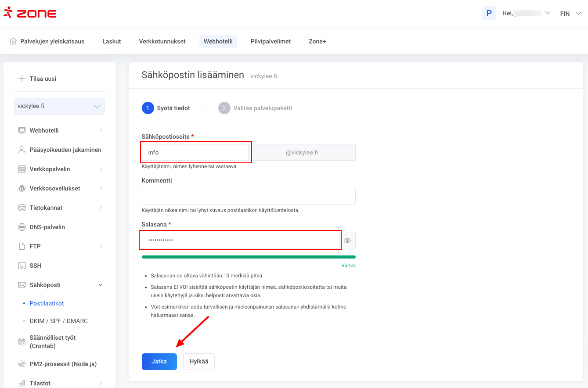Open the vickylee.fi domain dropdown
The image size is (588, 388).
59,106
